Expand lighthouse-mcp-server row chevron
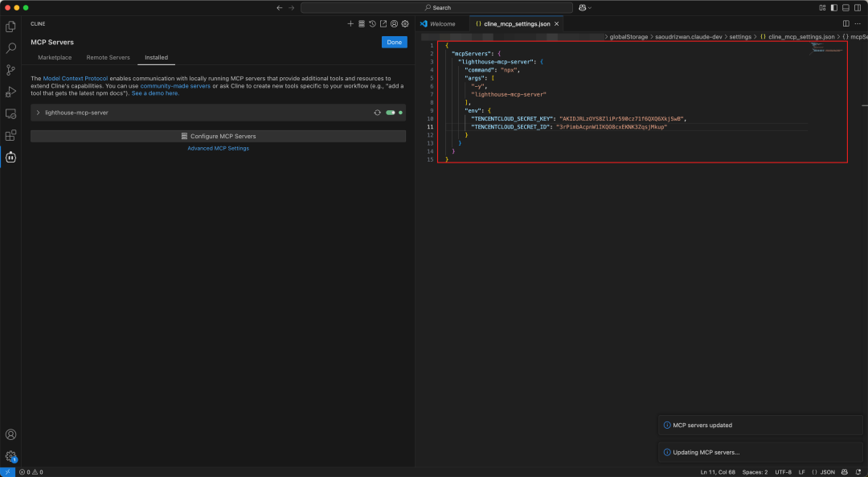 click(x=39, y=113)
